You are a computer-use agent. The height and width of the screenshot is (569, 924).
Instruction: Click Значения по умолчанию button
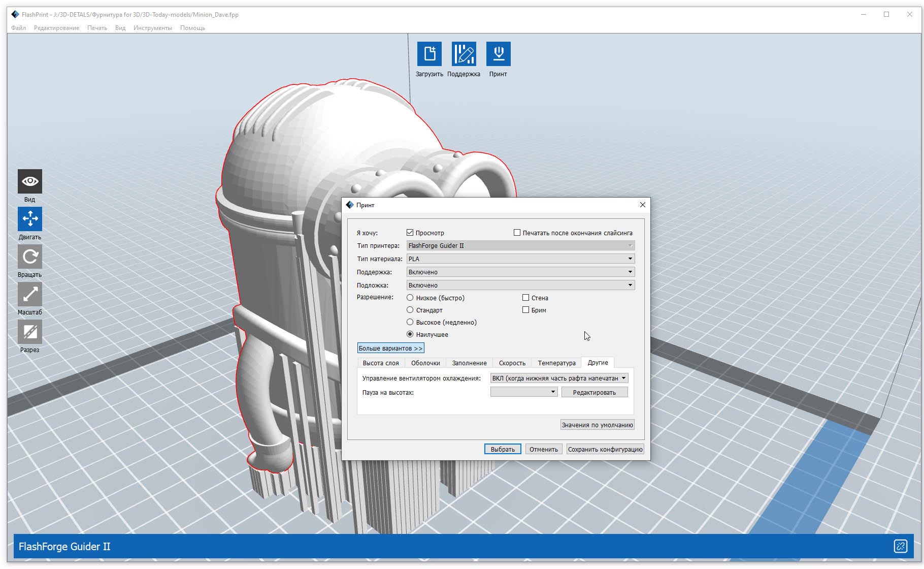click(597, 425)
